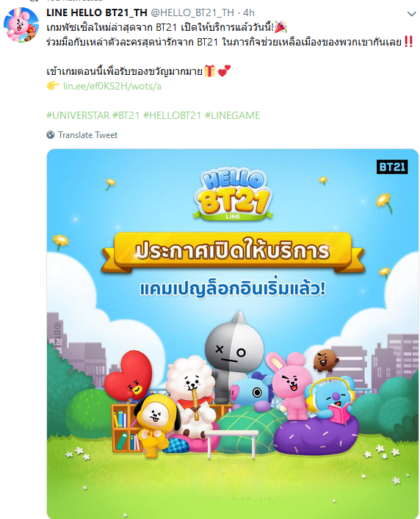420x519 pixels.
Task: Open the tweet options chevron menu
Action: [x=411, y=14]
